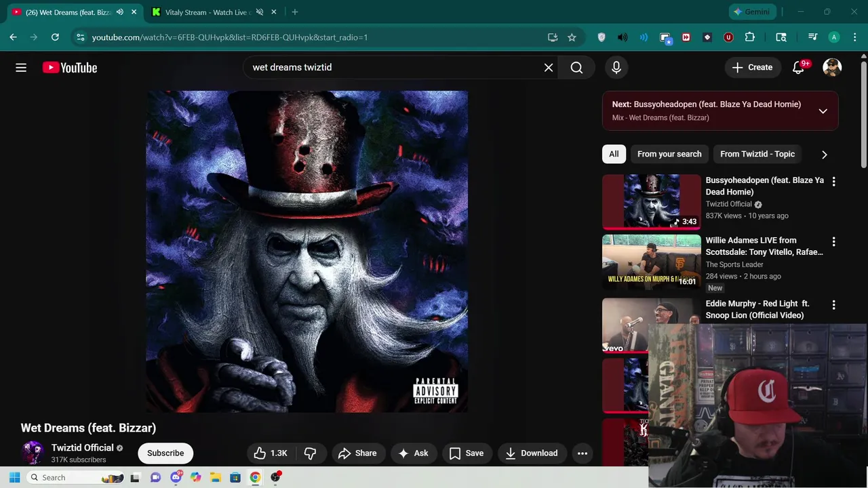Open the uBlock Origin extension
868x488 pixels.
tap(728, 37)
